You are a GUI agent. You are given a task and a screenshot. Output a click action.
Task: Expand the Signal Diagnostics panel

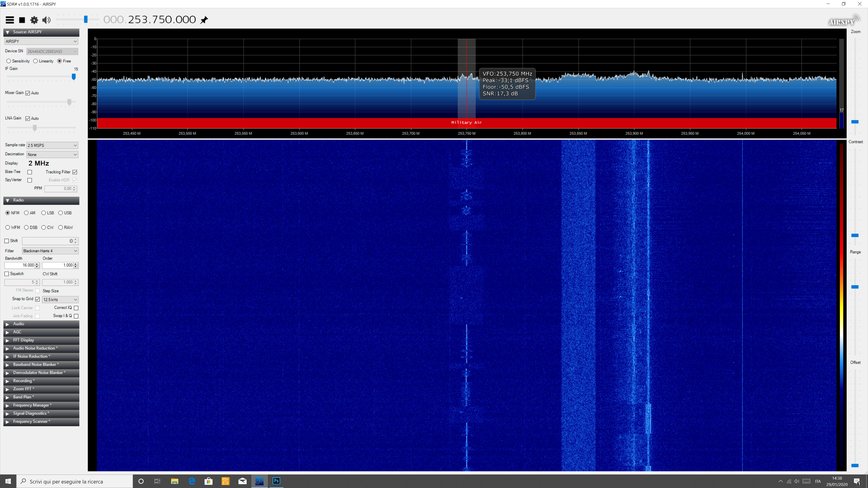coord(41,414)
